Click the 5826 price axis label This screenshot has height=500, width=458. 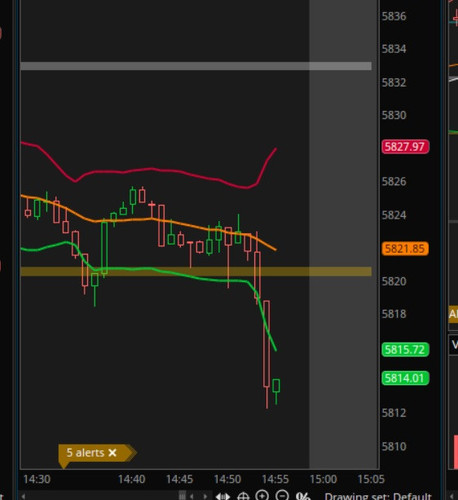click(394, 182)
